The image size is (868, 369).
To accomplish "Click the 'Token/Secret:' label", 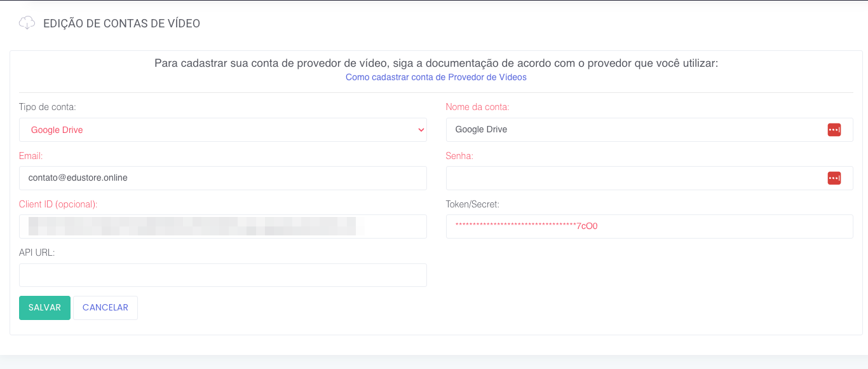I will coord(473,204).
